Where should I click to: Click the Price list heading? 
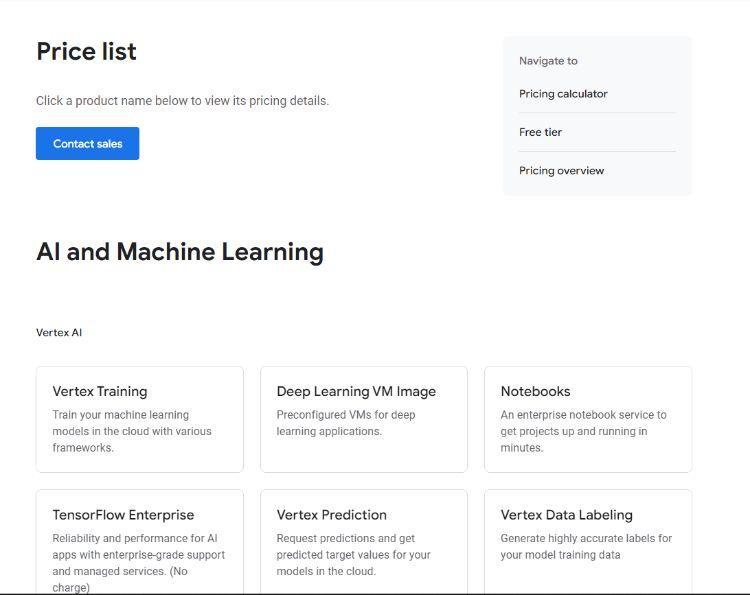tap(87, 51)
